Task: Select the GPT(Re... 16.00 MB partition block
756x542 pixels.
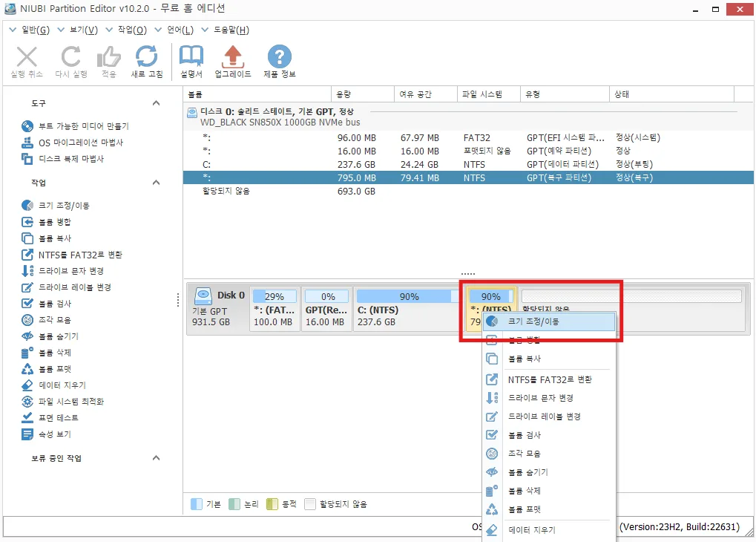Action: pyautogui.click(x=326, y=309)
